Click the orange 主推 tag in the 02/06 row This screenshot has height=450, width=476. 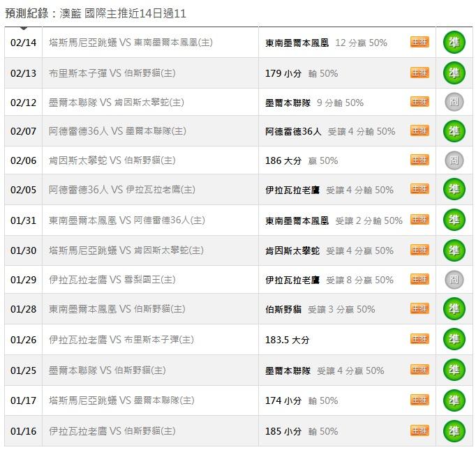[x=420, y=160]
